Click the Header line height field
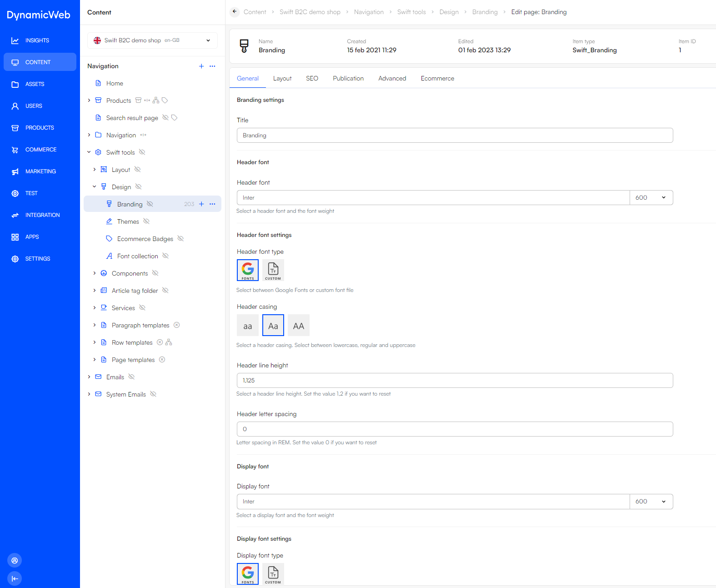 (x=455, y=381)
